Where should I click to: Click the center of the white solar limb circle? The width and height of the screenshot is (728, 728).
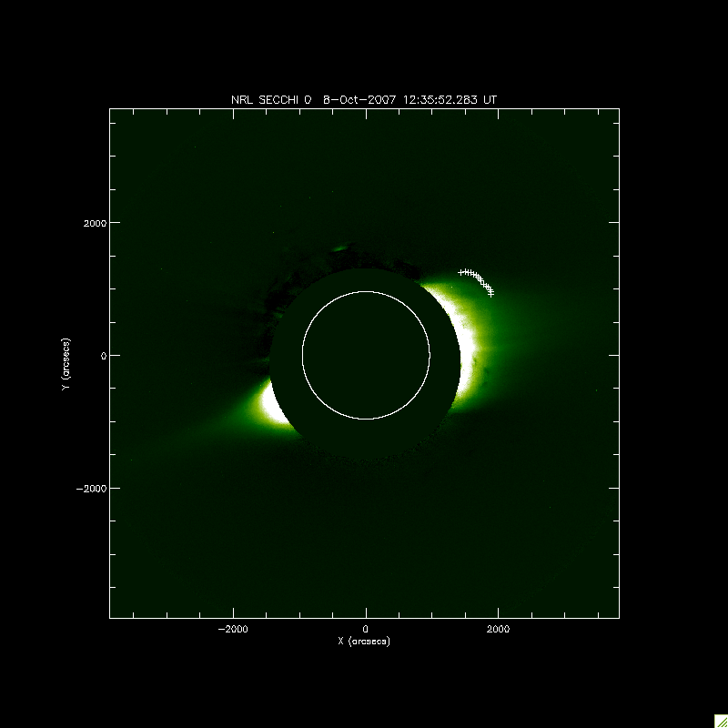366,355
